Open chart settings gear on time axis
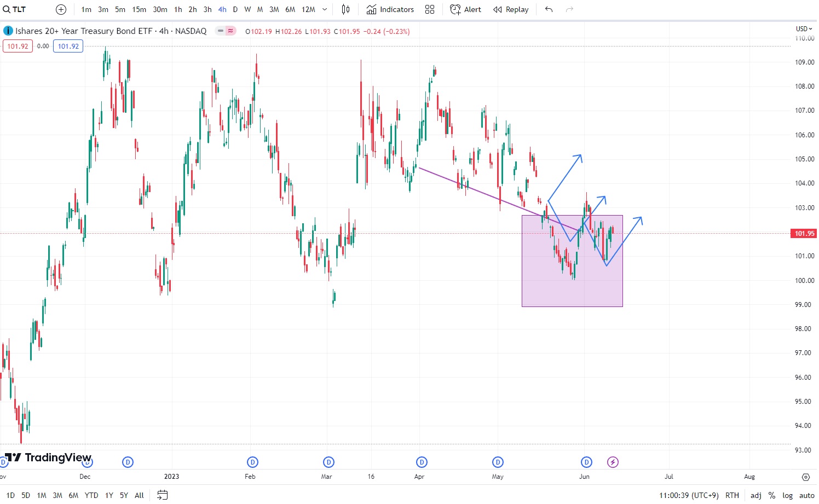Screen dimensions: 819x504 point(805,477)
